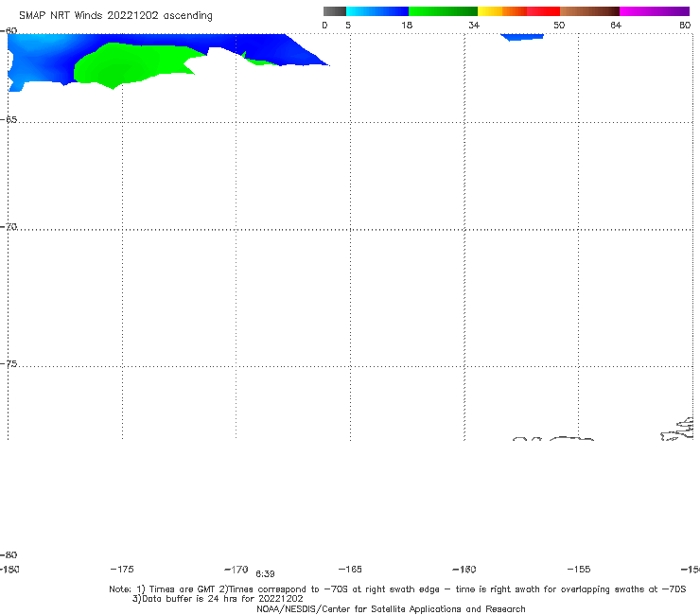Click the -170 longitude axis label
Viewport: 700px width, 615px height.
236,570
